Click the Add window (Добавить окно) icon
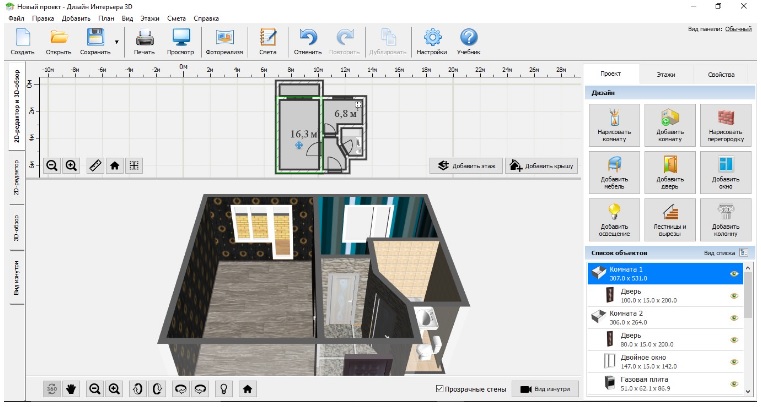The height and width of the screenshot is (407, 761). [725, 168]
